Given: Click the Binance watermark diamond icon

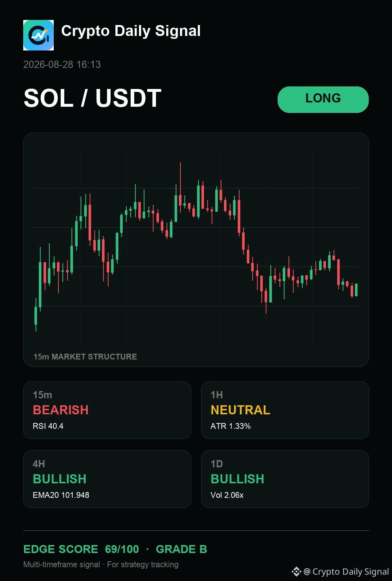Looking at the screenshot, I should click(x=296, y=572).
